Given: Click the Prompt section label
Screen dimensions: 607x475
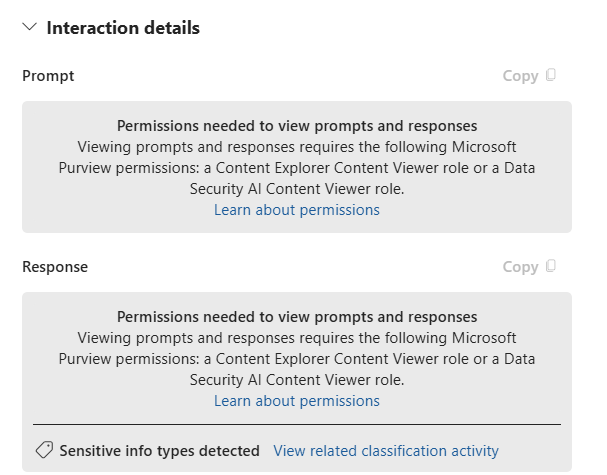Looking at the screenshot, I should point(48,76).
